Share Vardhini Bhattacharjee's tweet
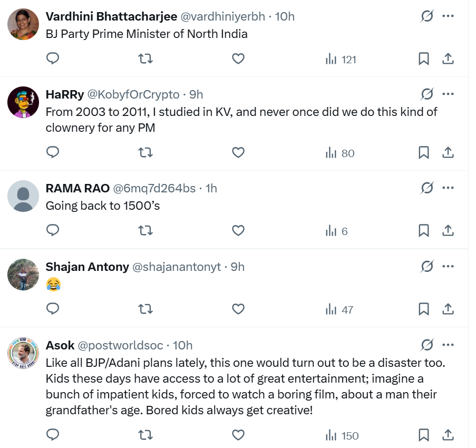The width and height of the screenshot is (476, 448). [x=448, y=59]
